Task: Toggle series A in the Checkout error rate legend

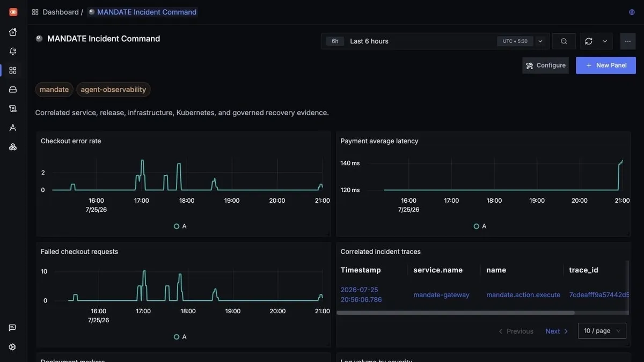Action: tap(180, 226)
